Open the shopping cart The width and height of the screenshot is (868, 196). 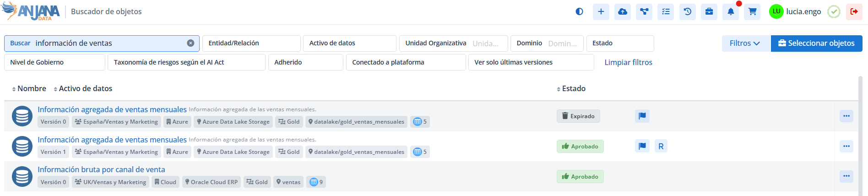pos(752,11)
